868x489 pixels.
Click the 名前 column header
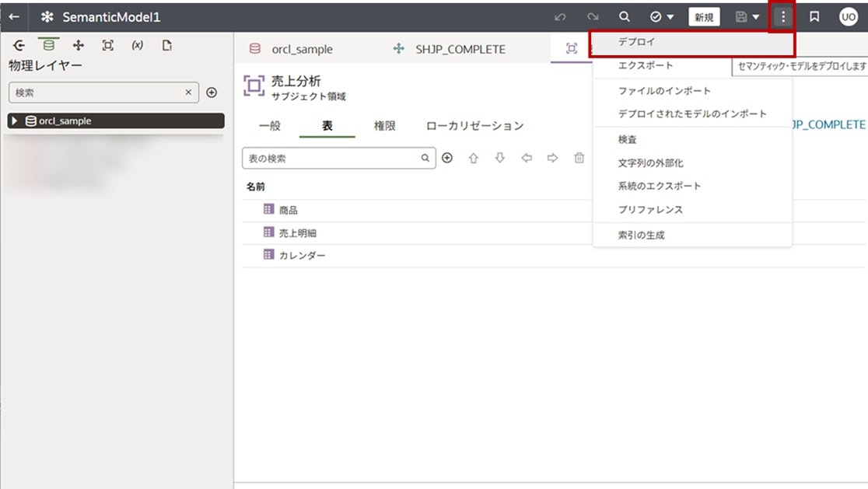[x=255, y=187]
